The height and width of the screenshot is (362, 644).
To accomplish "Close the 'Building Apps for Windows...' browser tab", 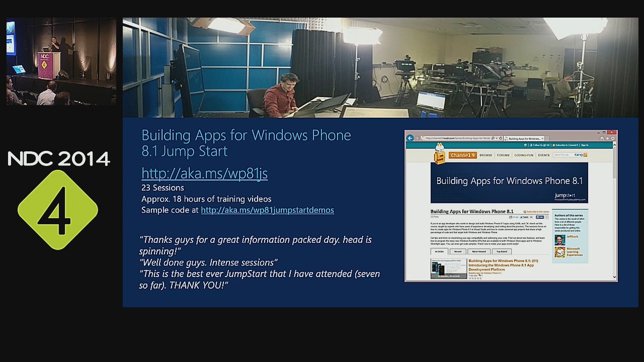I will click(x=542, y=139).
